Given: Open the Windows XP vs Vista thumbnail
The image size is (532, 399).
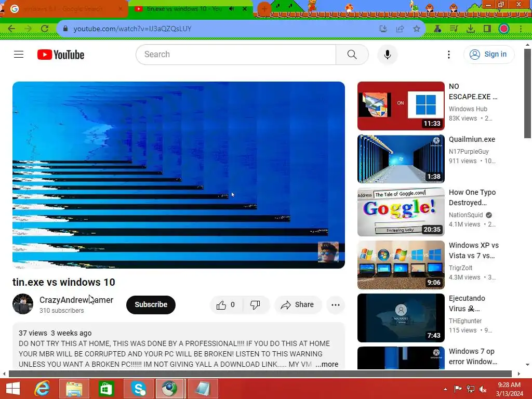Looking at the screenshot, I should 401,264.
